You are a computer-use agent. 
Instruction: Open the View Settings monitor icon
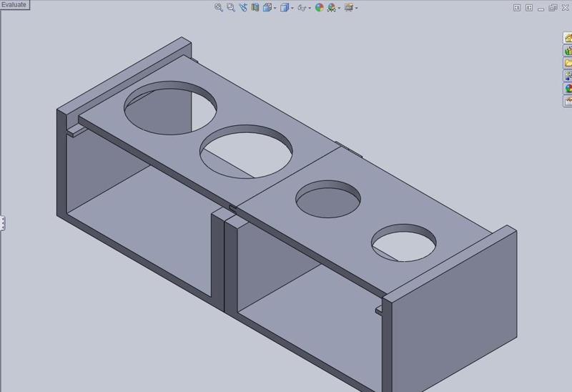[x=349, y=7]
